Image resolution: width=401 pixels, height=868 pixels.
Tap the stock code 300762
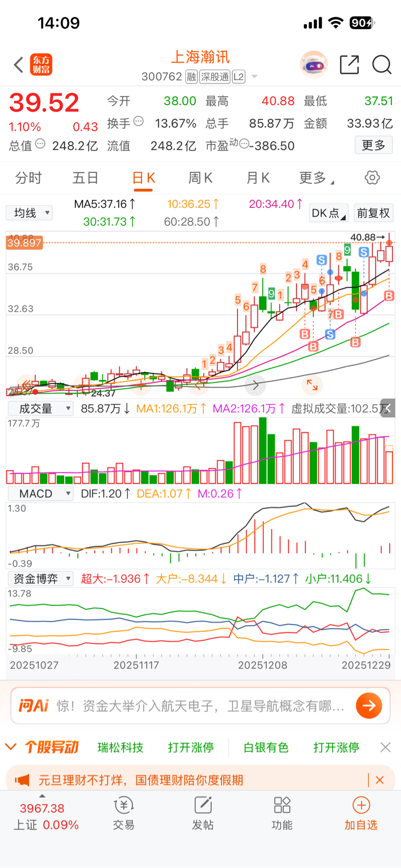(x=162, y=77)
